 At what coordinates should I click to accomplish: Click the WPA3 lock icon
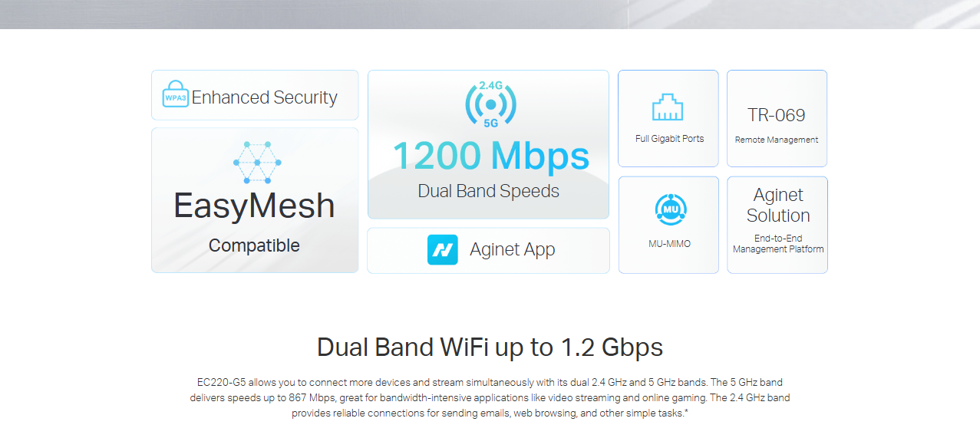pos(175,94)
